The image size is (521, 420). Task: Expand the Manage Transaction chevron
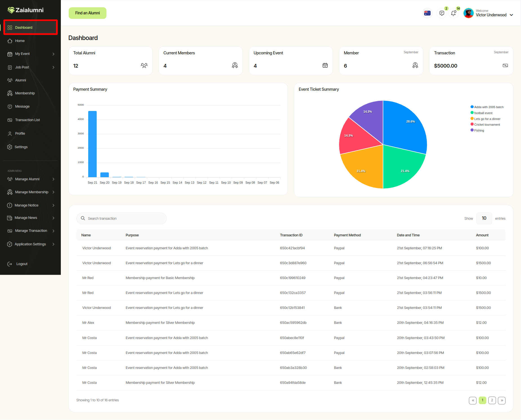(x=53, y=231)
